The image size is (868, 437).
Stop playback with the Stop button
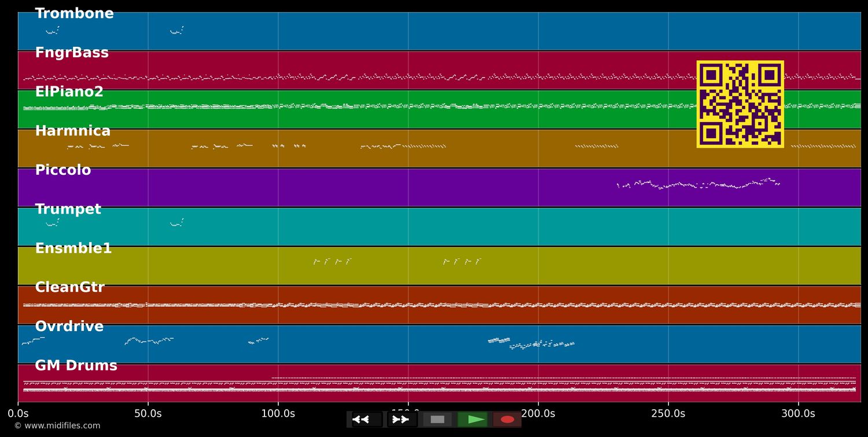click(437, 419)
